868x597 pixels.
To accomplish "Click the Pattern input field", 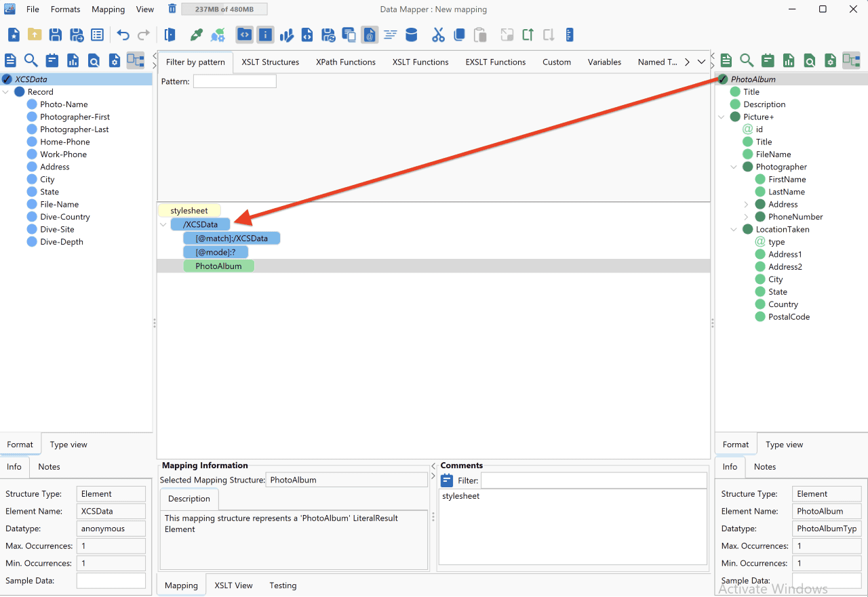I will click(x=235, y=81).
